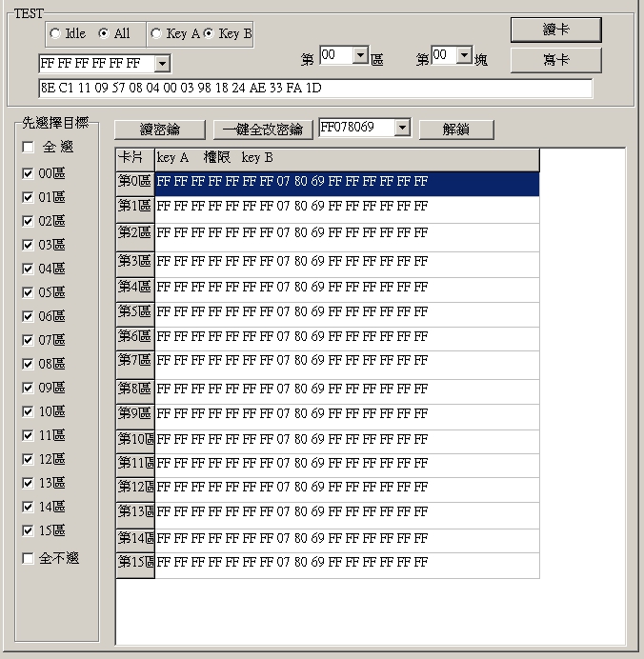Select the 第5區 row header

tap(134, 311)
